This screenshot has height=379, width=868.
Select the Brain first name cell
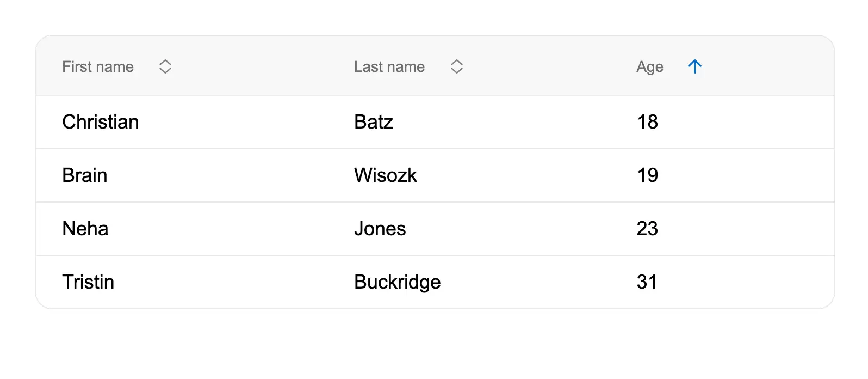[85, 175]
